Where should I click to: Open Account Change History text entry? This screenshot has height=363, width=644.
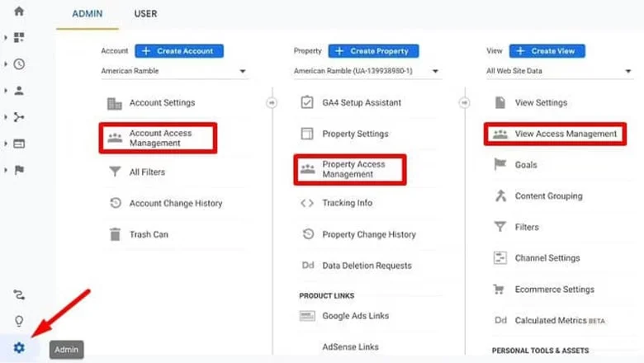176,203
